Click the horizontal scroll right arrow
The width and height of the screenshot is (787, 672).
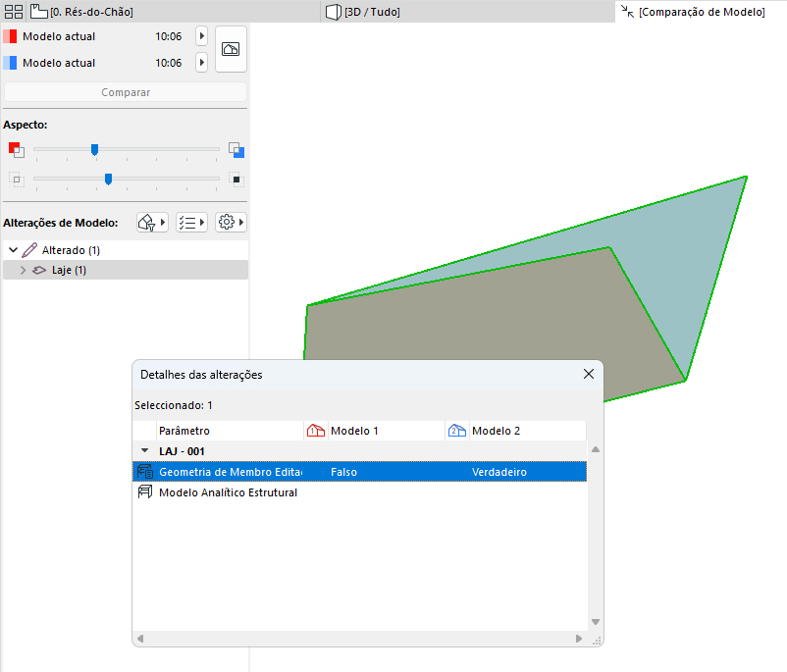pyautogui.click(x=579, y=639)
